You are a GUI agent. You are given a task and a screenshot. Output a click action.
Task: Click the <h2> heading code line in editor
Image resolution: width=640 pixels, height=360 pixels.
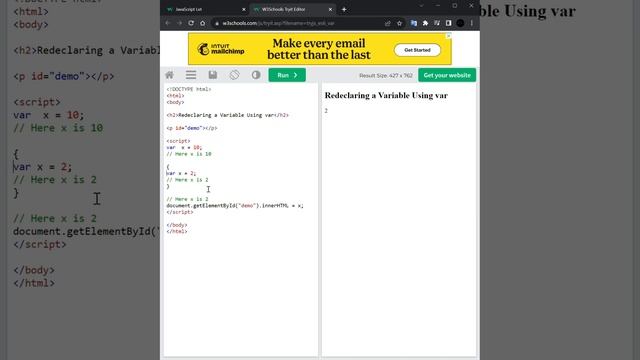point(227,115)
